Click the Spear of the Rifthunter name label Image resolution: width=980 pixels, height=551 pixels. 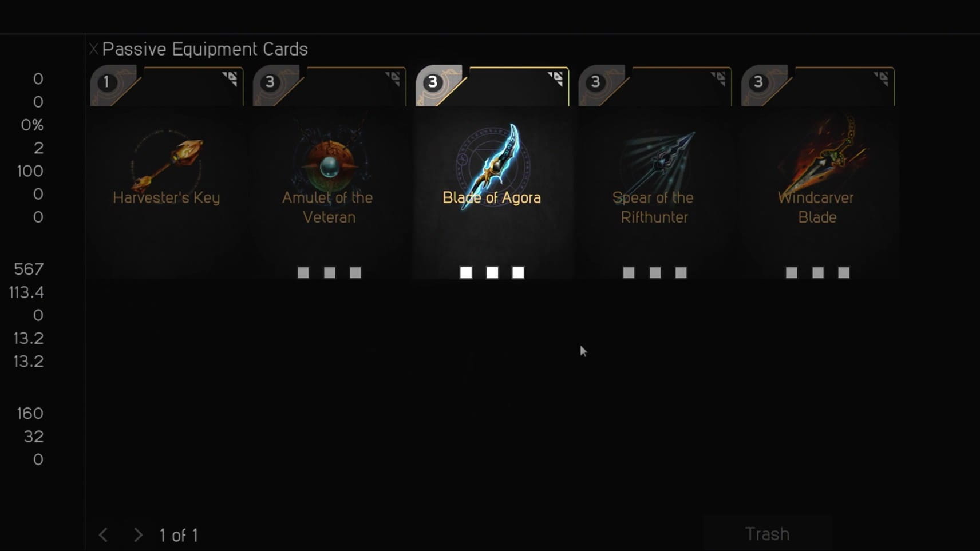pos(654,207)
